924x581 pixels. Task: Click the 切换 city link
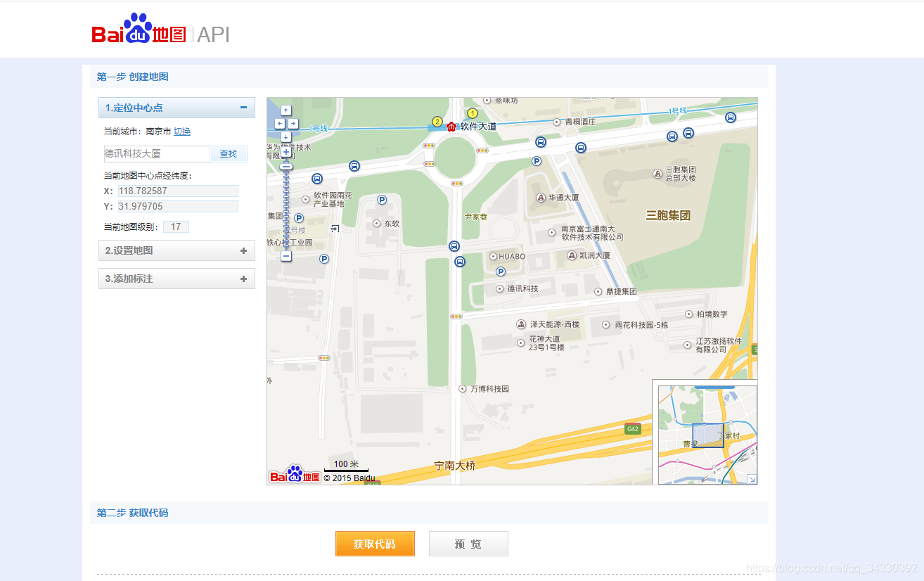(182, 132)
